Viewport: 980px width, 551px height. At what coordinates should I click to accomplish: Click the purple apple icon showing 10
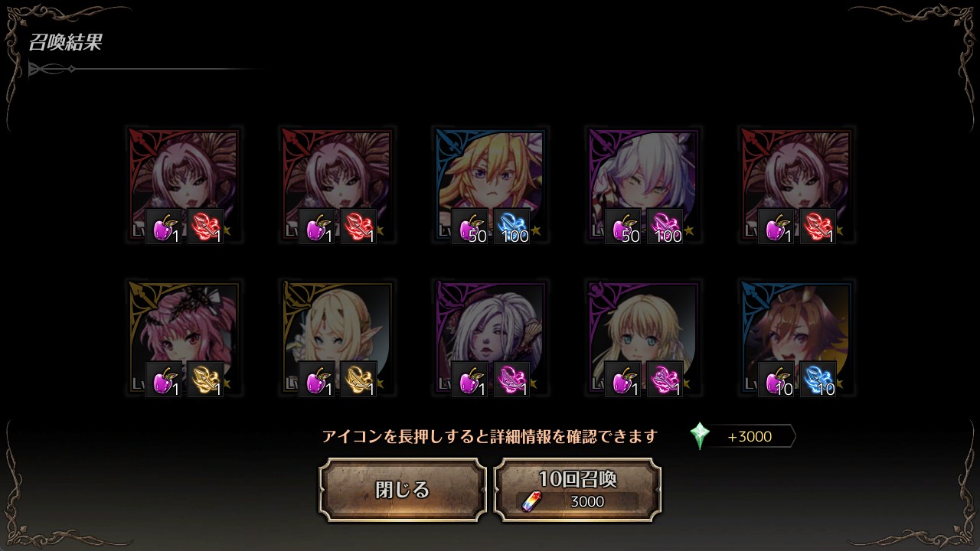[776, 380]
